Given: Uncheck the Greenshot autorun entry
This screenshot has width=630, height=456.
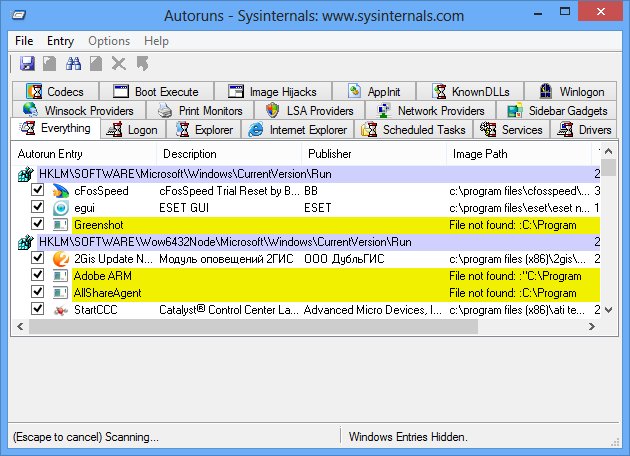Looking at the screenshot, I should (x=38, y=223).
